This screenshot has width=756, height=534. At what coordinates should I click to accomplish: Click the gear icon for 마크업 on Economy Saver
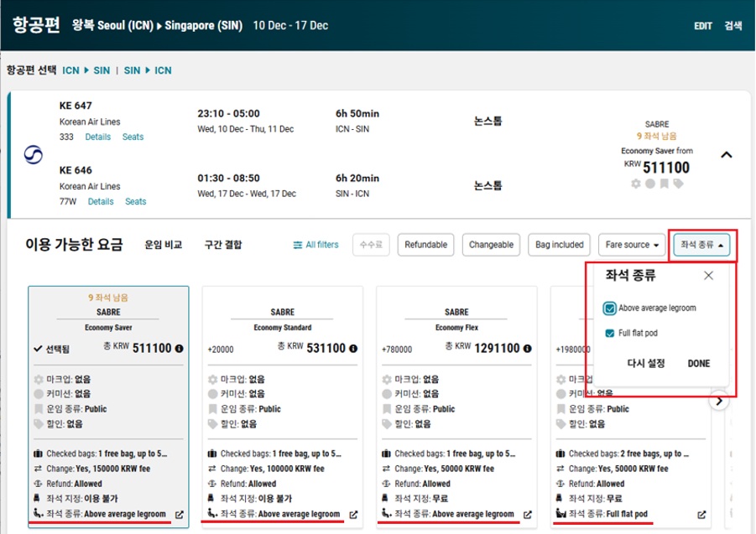tap(39, 378)
